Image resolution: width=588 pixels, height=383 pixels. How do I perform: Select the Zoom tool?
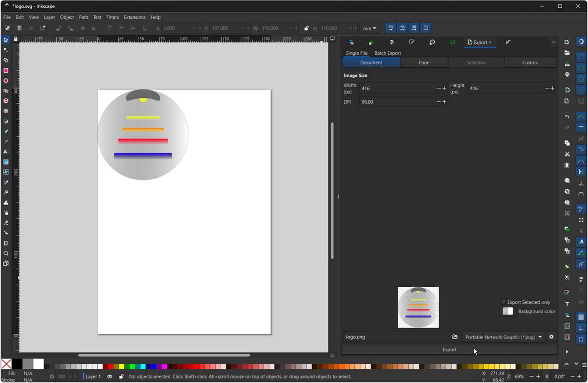pyautogui.click(x=5, y=253)
